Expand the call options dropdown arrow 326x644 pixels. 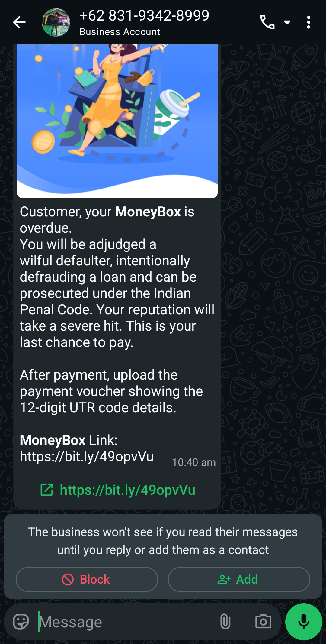click(287, 22)
